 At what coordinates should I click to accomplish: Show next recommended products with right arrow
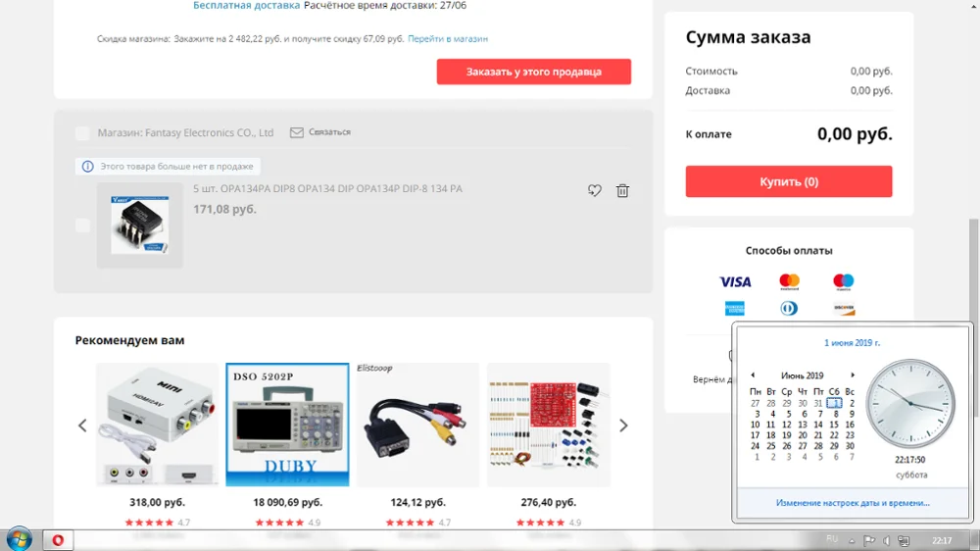(623, 426)
